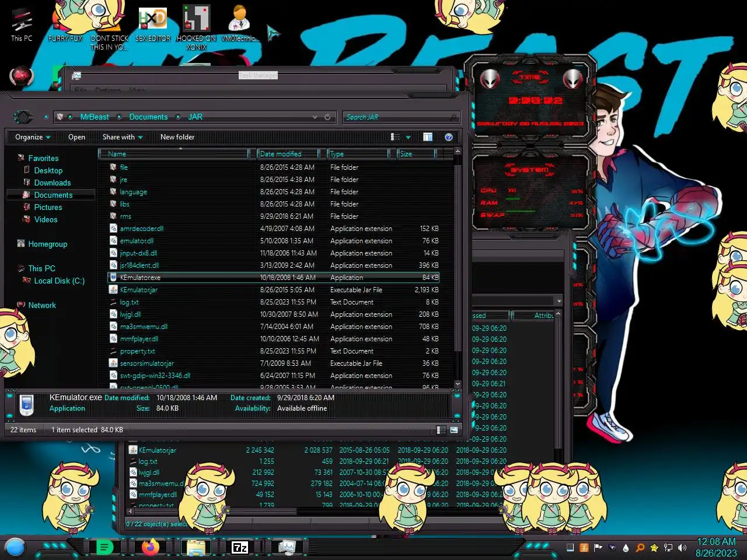Refresh the JAR folder address bar
Screen dimensions: 747x560
coord(327,117)
